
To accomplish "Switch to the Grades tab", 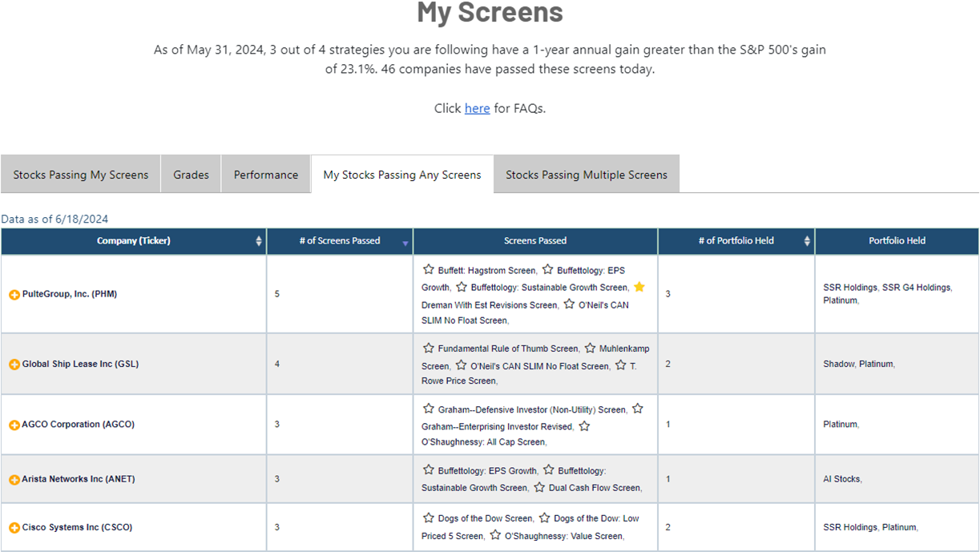I will (x=191, y=175).
